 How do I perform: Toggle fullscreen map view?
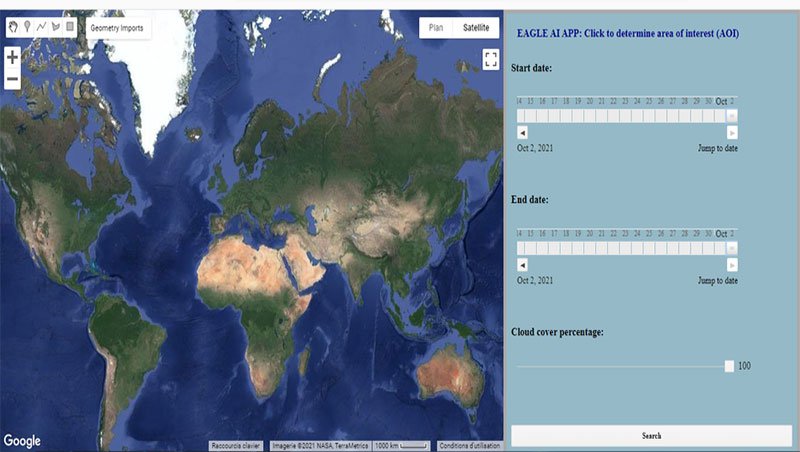(490, 59)
